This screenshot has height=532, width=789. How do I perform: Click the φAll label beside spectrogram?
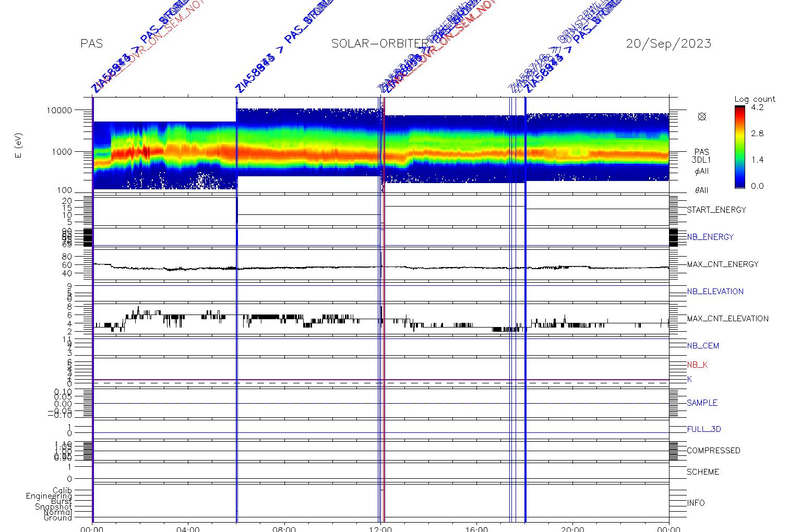point(701,172)
